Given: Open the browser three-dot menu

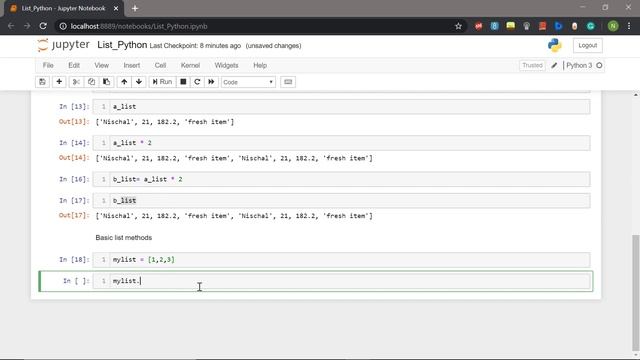Looking at the screenshot, I should point(629,26).
